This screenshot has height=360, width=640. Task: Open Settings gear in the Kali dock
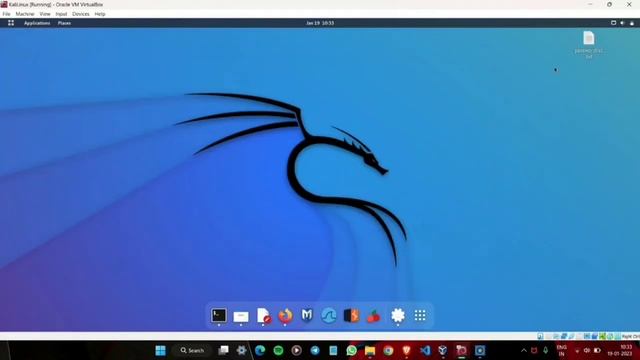[x=398, y=316]
